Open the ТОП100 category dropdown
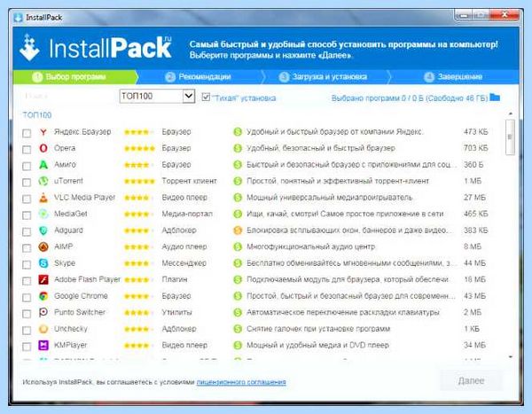Image resolution: width=532 pixels, height=414 pixels. 157,96
